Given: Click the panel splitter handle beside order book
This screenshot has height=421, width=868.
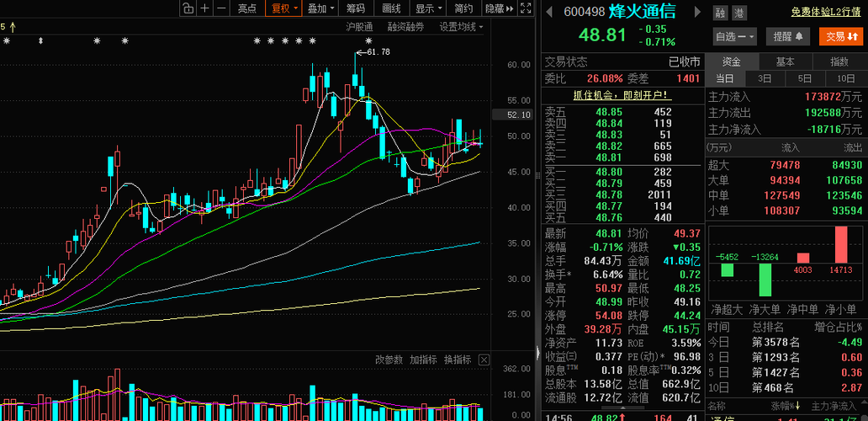Looking at the screenshot, I should coord(537,175).
